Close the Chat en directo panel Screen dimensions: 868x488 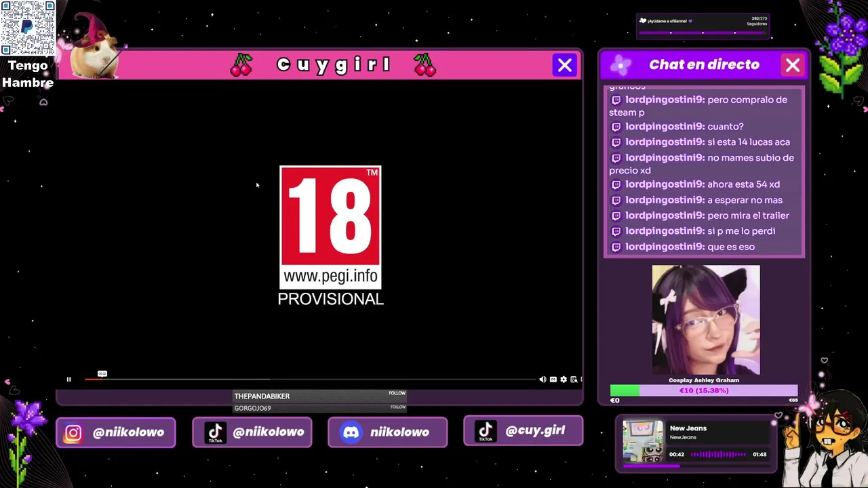pos(793,65)
